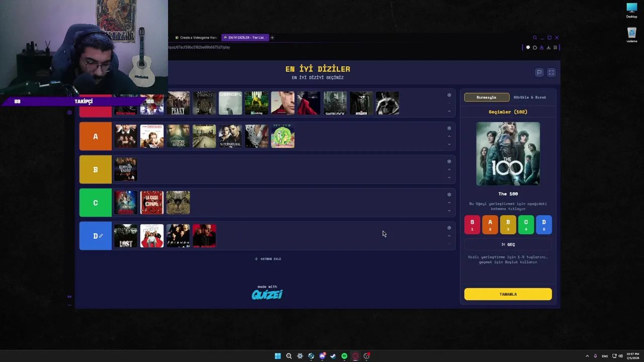The height and width of the screenshot is (362, 644).
Task: Open Steam from taskbar
Action: (x=333, y=356)
